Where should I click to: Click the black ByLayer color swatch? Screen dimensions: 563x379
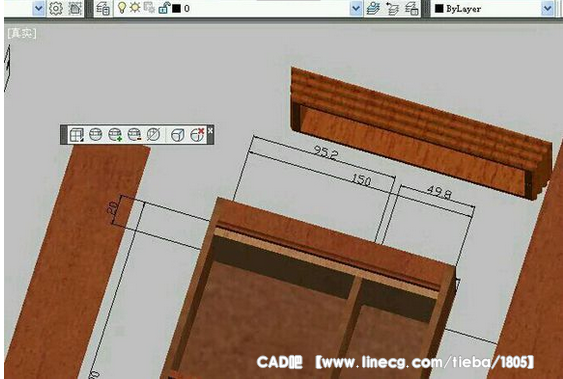tap(439, 9)
